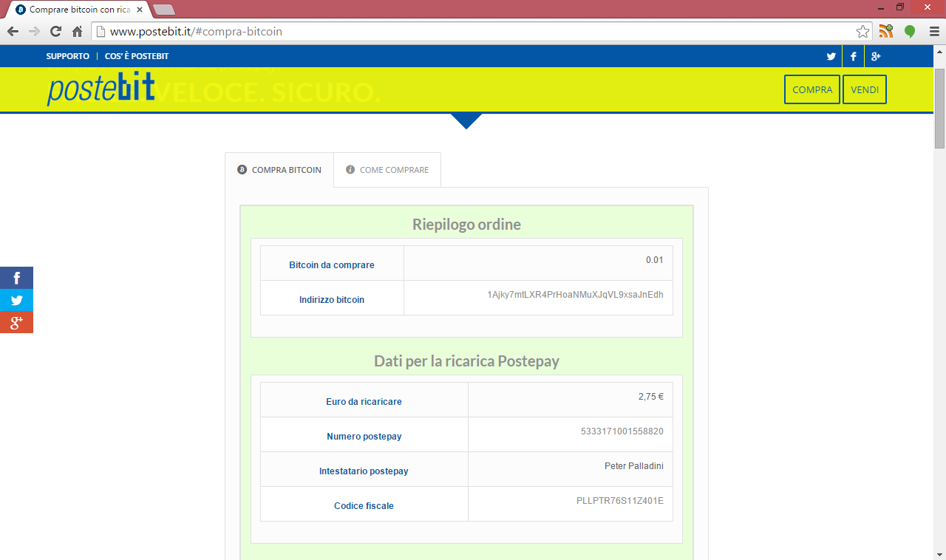This screenshot has height=560, width=946.
Task: Click the Intestatario postepay label
Action: [x=364, y=471]
